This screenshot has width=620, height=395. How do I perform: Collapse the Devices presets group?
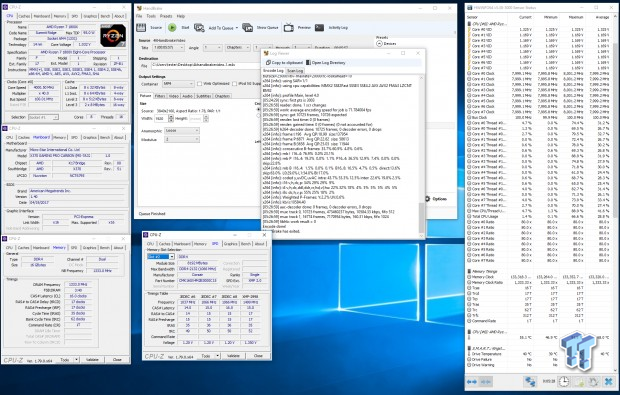(379, 43)
